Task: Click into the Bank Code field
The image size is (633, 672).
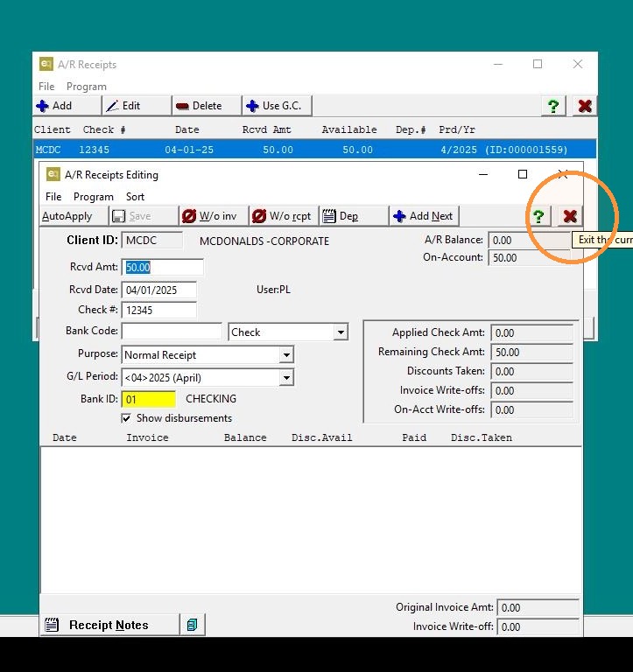Action: click(x=172, y=332)
